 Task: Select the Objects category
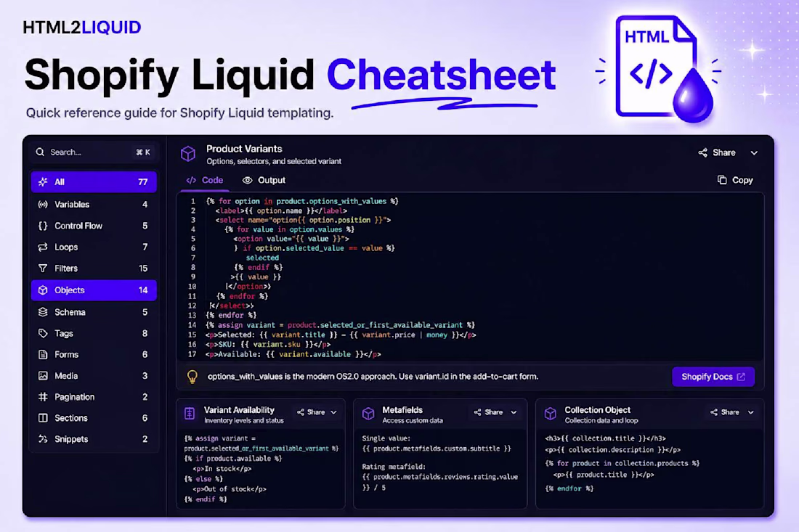(93, 290)
